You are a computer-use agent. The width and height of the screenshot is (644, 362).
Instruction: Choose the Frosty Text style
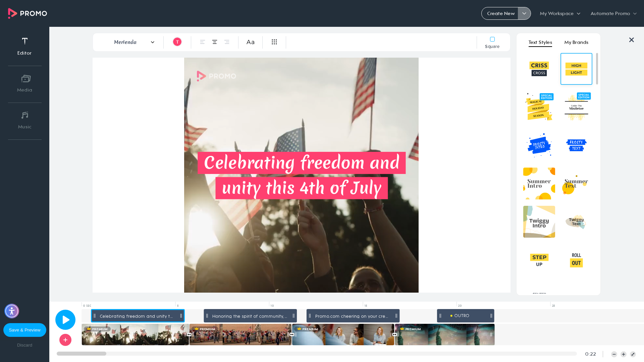pyautogui.click(x=576, y=145)
